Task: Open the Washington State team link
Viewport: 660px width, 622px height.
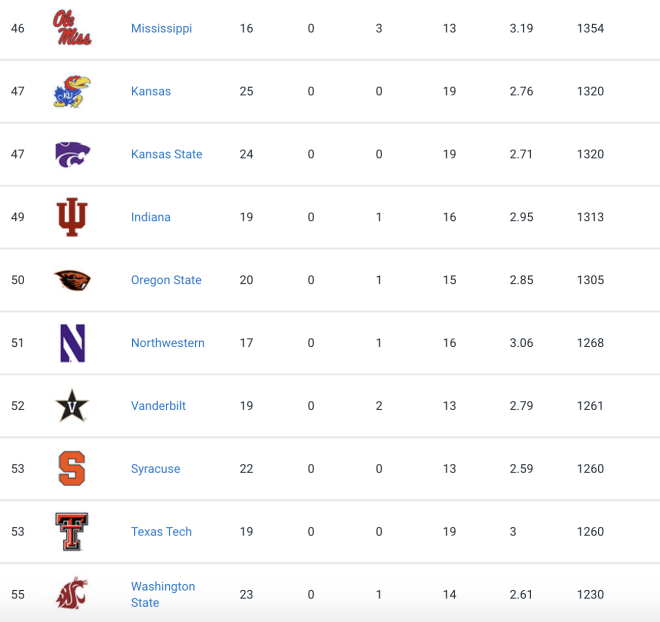Action: pos(163,595)
